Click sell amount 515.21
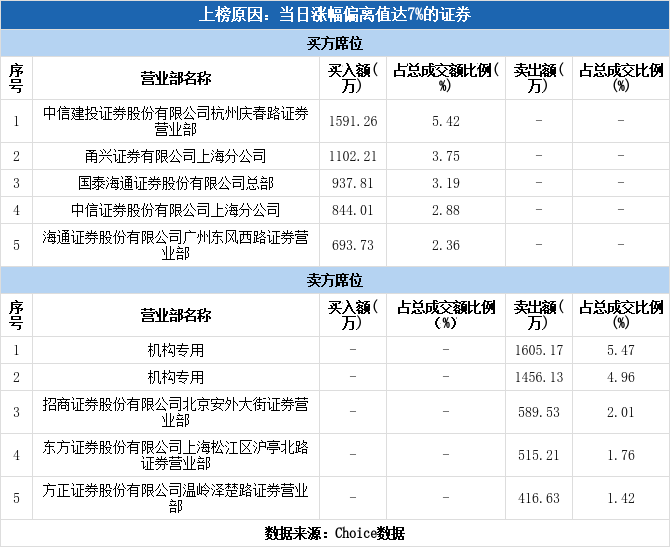 coord(539,456)
